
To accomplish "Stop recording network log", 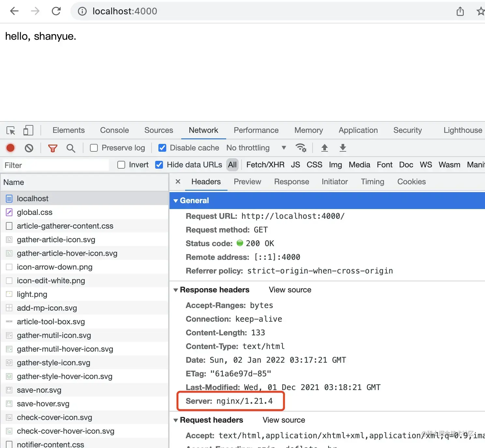I will (x=10, y=148).
